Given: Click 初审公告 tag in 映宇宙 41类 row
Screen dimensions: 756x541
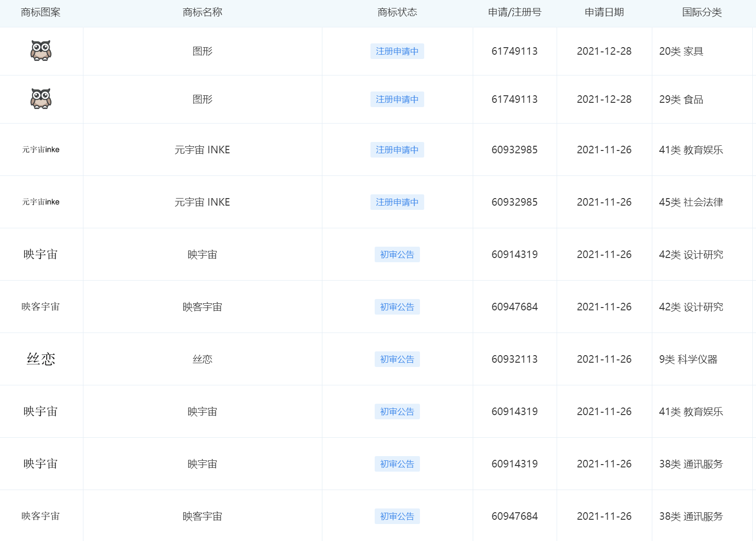Looking at the screenshot, I should (x=397, y=411).
